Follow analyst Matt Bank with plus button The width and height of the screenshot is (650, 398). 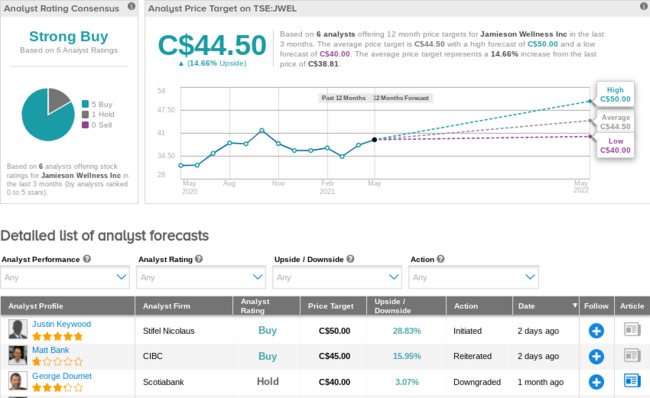click(596, 356)
